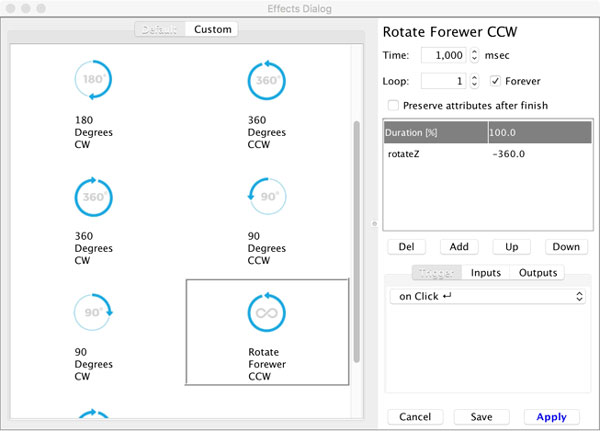Open the Inputs tab

486,273
